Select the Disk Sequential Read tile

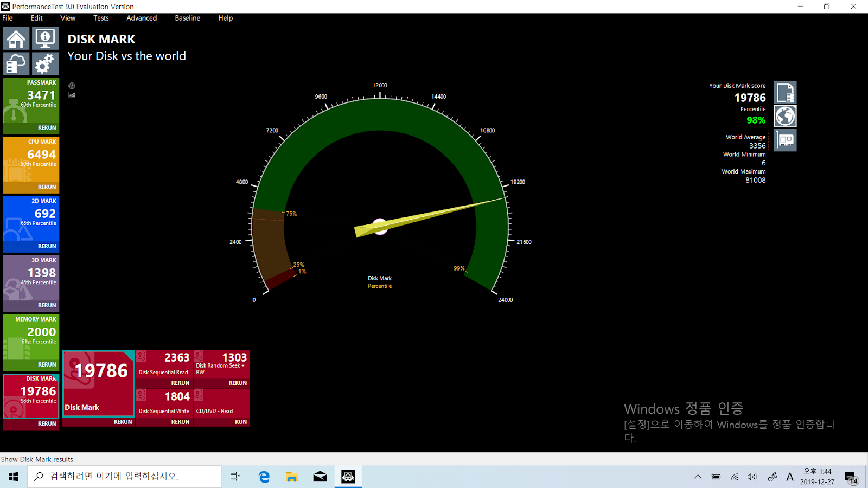(164, 364)
